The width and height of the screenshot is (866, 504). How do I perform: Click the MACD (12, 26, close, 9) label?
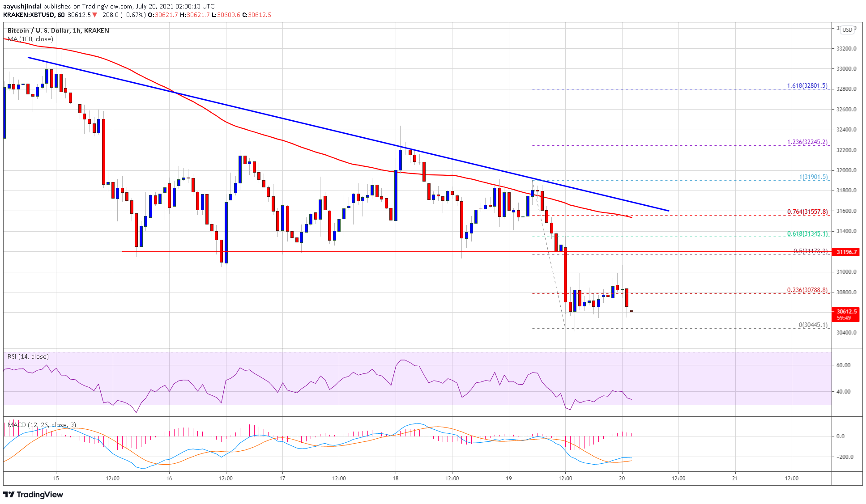point(42,425)
